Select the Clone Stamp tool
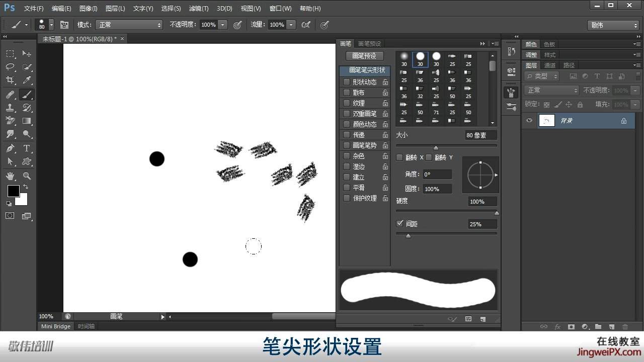644x362 pixels. tap(10, 108)
